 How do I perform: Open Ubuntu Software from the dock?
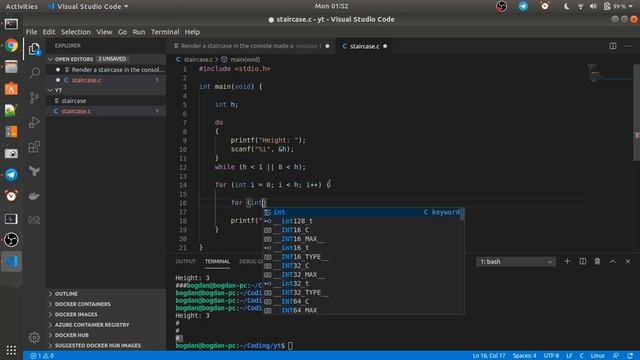click(x=11, y=89)
